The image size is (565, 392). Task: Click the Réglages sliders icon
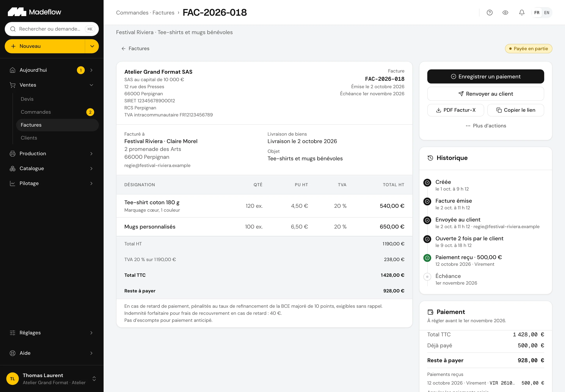[x=13, y=333]
